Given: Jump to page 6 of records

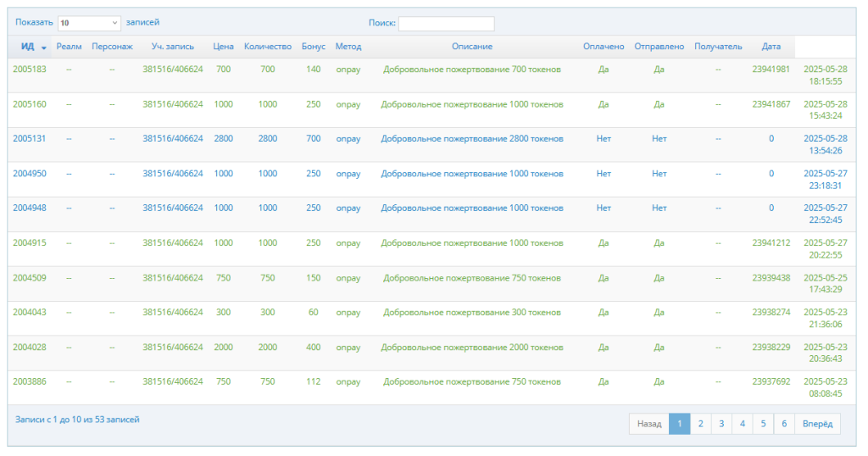Looking at the screenshot, I should (x=784, y=424).
